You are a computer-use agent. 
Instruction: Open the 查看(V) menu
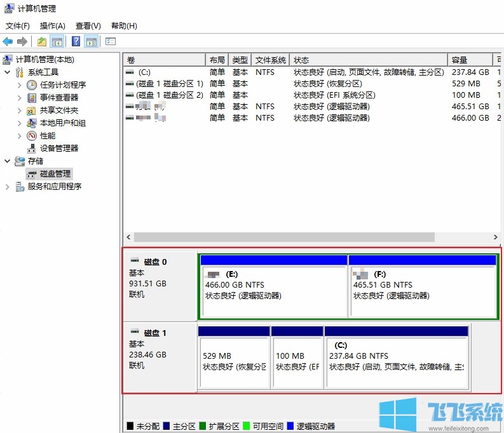point(88,25)
